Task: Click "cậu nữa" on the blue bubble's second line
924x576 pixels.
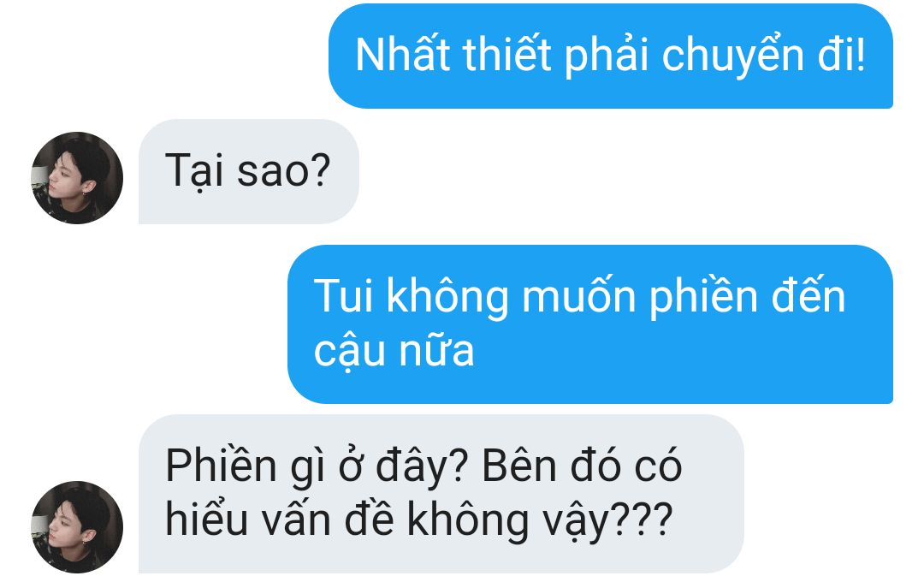Action: click(x=394, y=352)
